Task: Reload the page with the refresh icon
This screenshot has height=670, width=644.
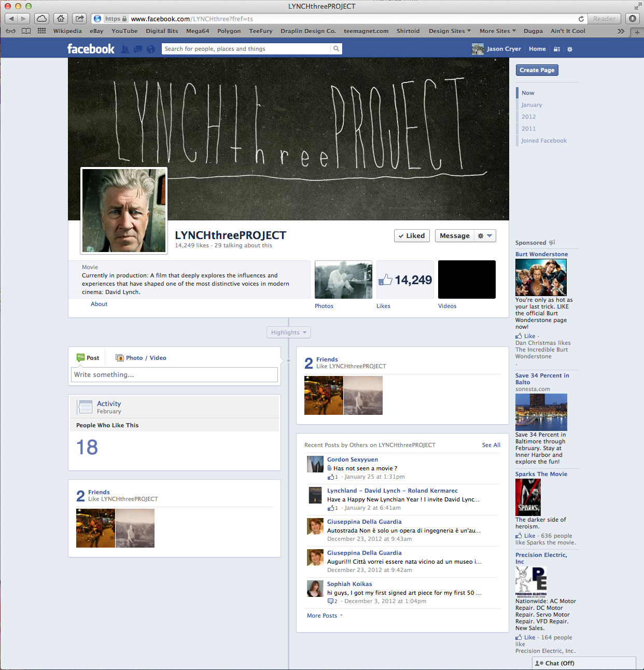Action: [581, 19]
